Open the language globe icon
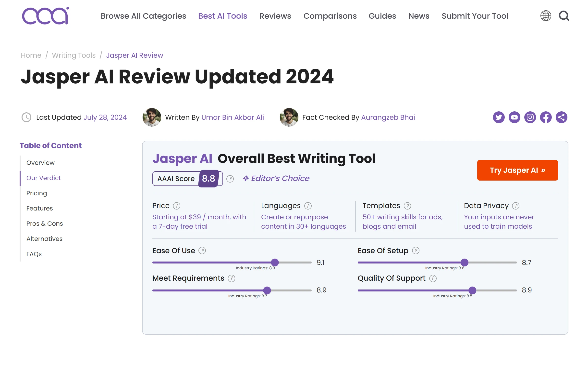This screenshot has width=588, height=368. 546,16
